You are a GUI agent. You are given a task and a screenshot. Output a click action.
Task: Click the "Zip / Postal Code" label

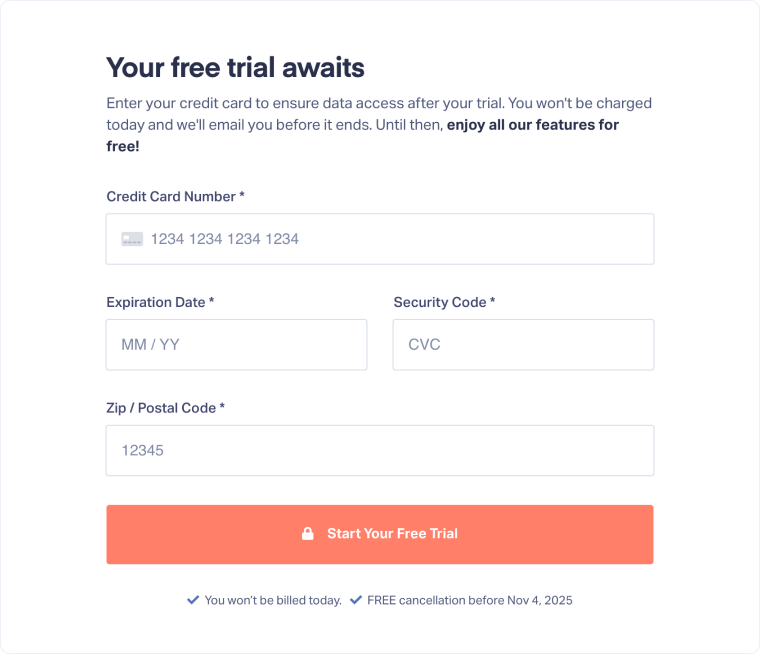[161, 408]
